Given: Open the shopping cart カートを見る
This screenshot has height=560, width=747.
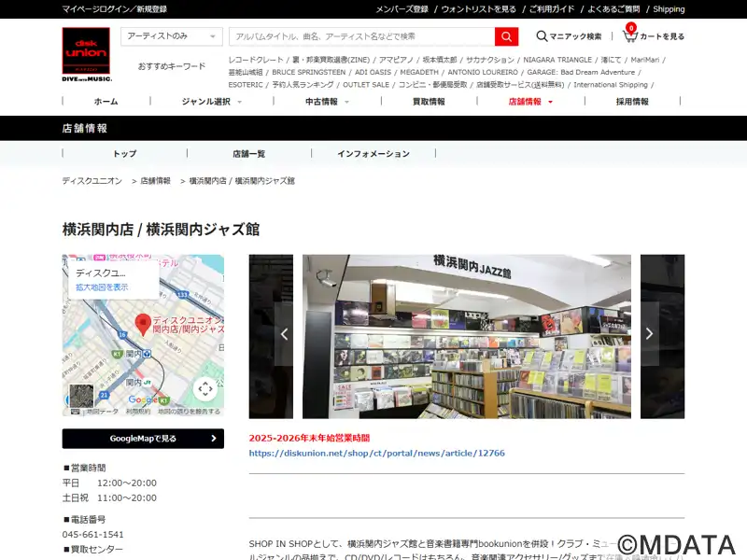Looking at the screenshot, I should tap(654, 35).
